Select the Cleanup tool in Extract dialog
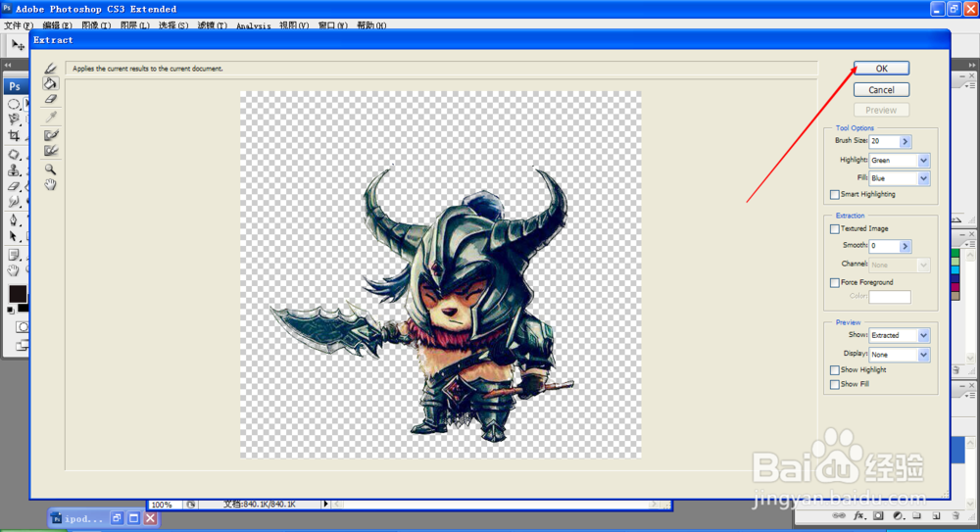The height and width of the screenshot is (532, 980). tap(51, 135)
